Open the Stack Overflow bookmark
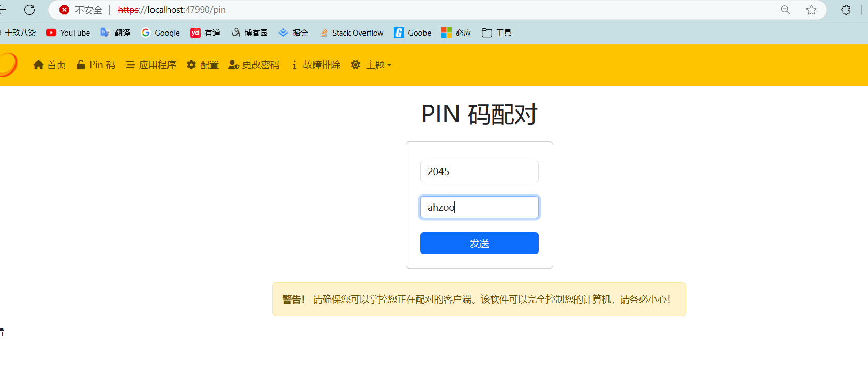868x378 pixels. (x=352, y=33)
